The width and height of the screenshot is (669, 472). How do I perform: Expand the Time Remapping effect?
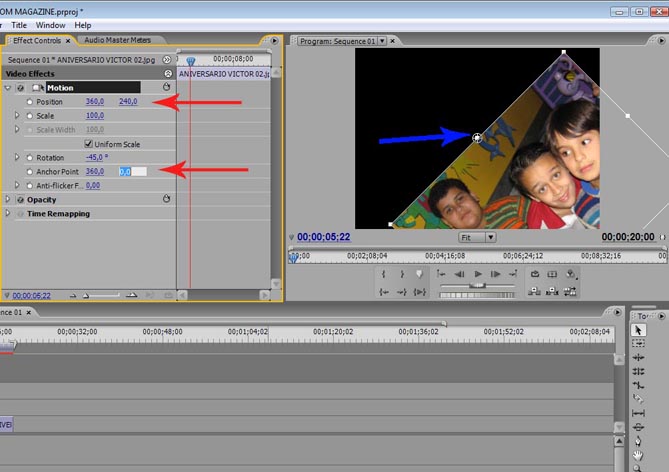pyautogui.click(x=9, y=213)
